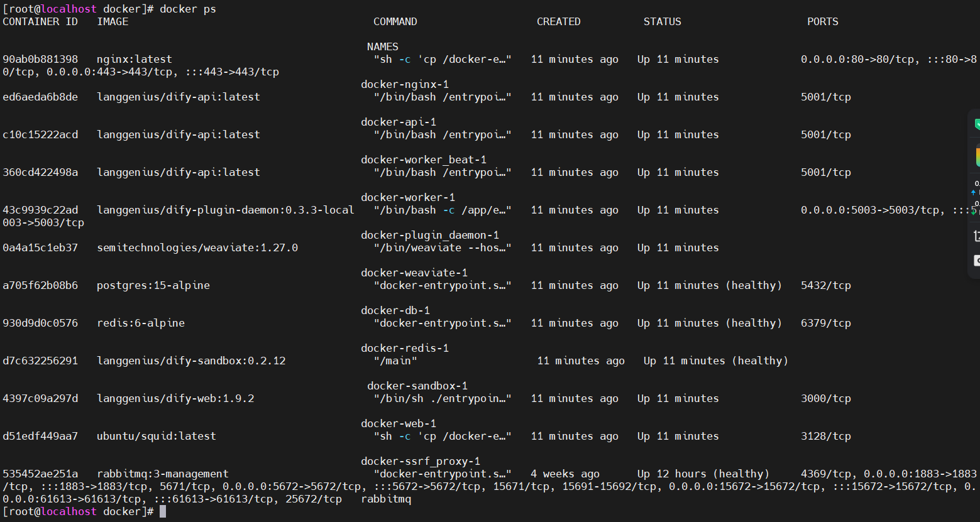Click container name docker-plugin_daemon-1

click(430, 235)
